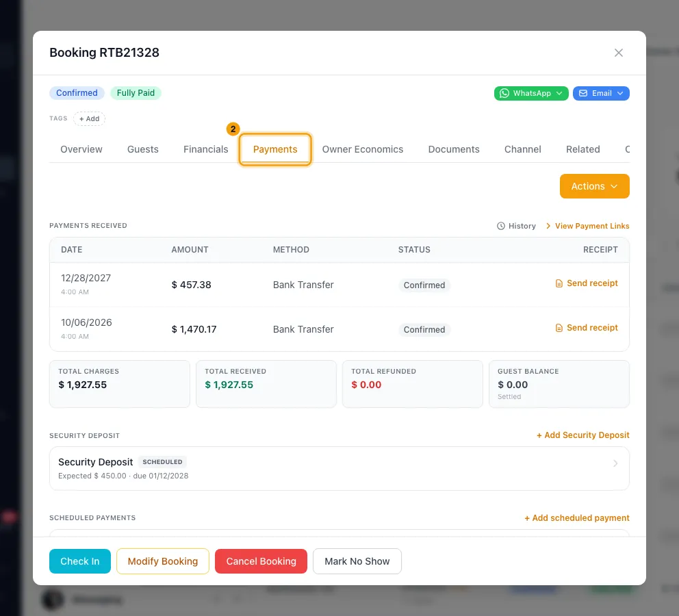Image resolution: width=679 pixels, height=616 pixels.
Task: Close the Booking RTB21328 dialog
Action: coord(618,53)
